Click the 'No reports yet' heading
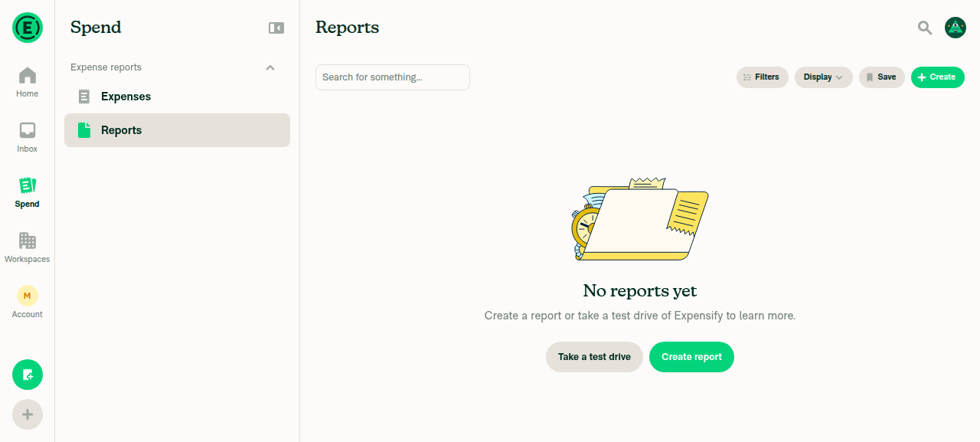The height and width of the screenshot is (442, 980). tap(640, 291)
